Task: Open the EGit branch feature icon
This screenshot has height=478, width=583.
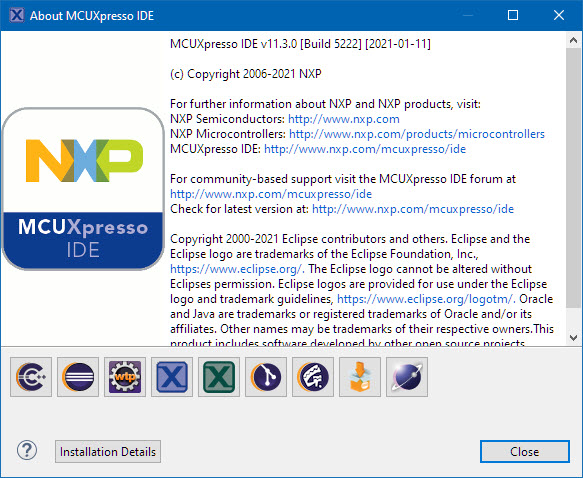Action: [266, 377]
